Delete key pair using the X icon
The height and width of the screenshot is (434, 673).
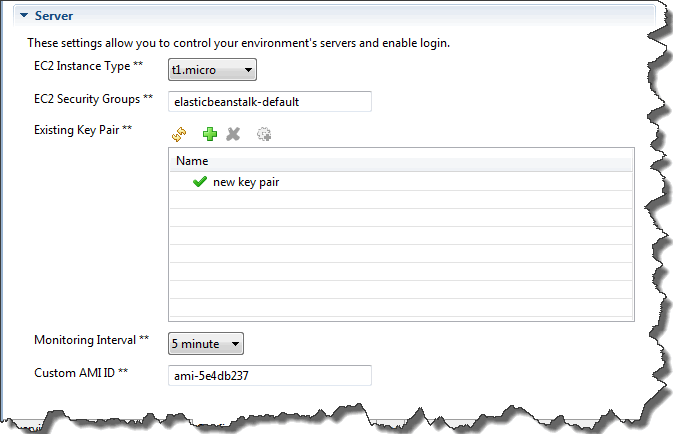(233, 133)
